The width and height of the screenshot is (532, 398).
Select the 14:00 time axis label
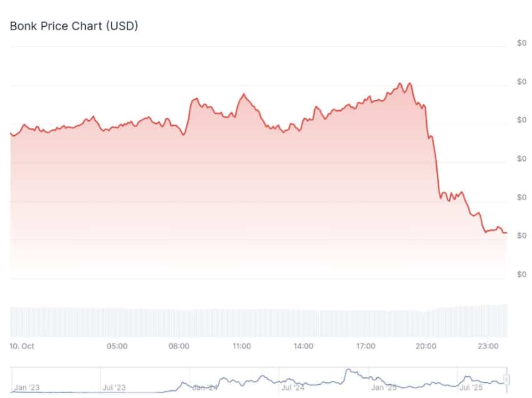point(304,345)
